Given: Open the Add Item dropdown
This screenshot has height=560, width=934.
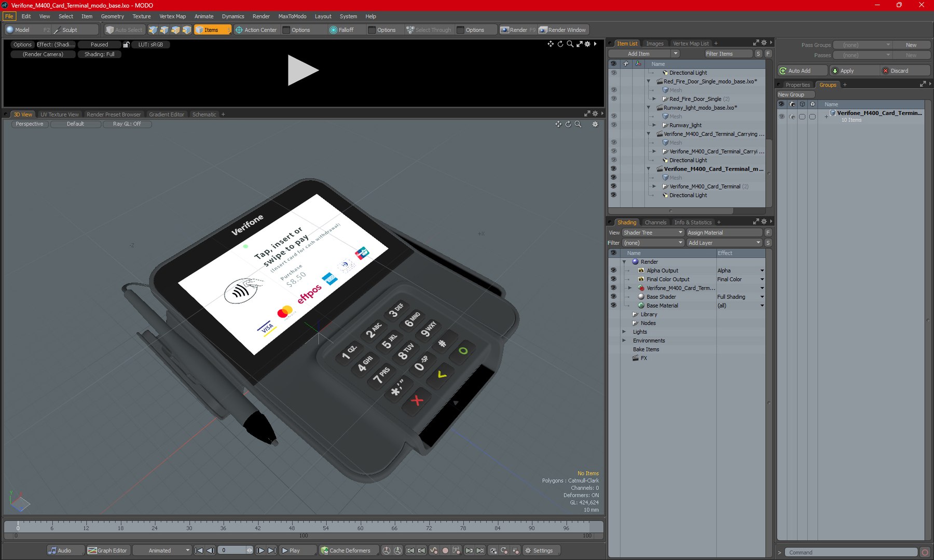Looking at the screenshot, I should (643, 53).
